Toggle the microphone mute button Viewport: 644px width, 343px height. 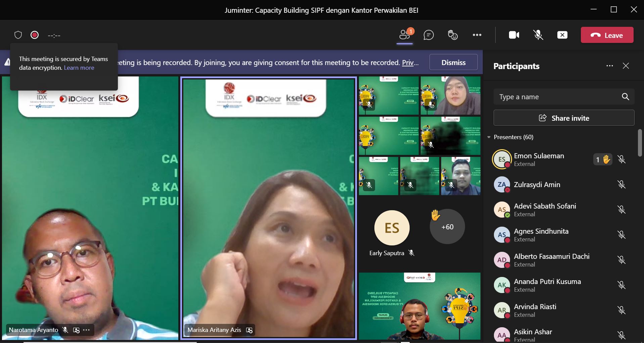[x=538, y=35]
